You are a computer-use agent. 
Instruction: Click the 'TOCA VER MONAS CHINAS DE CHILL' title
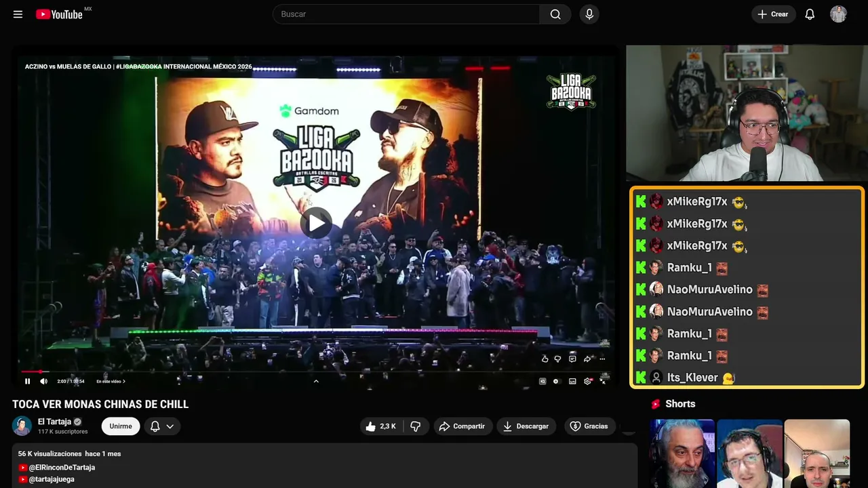pyautogui.click(x=100, y=404)
